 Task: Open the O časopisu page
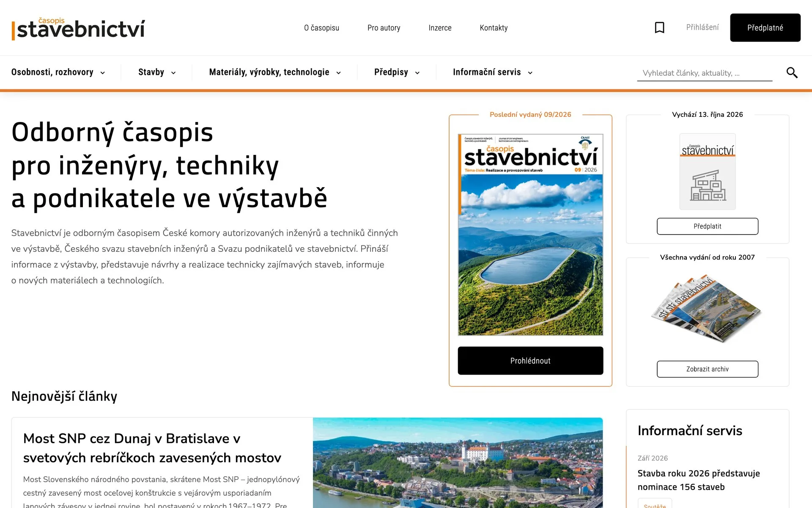[321, 28]
